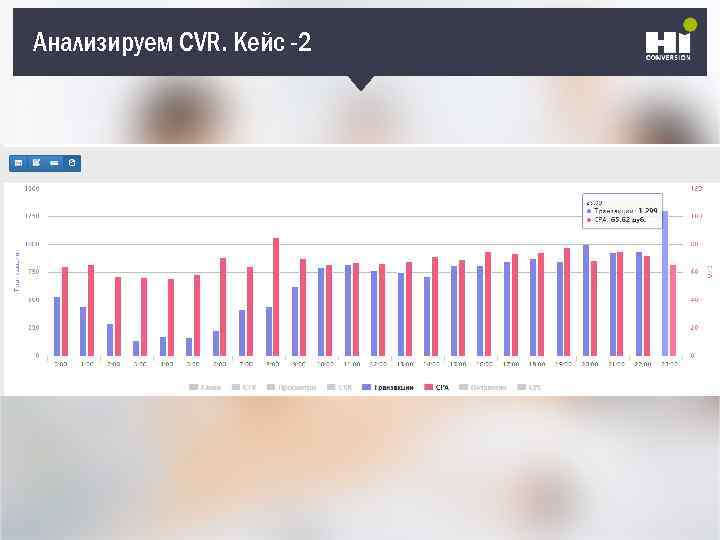Screen dimensions: 720x540
Task: Select the highlighted blue bar at 23:00
Action: click(x=665, y=283)
